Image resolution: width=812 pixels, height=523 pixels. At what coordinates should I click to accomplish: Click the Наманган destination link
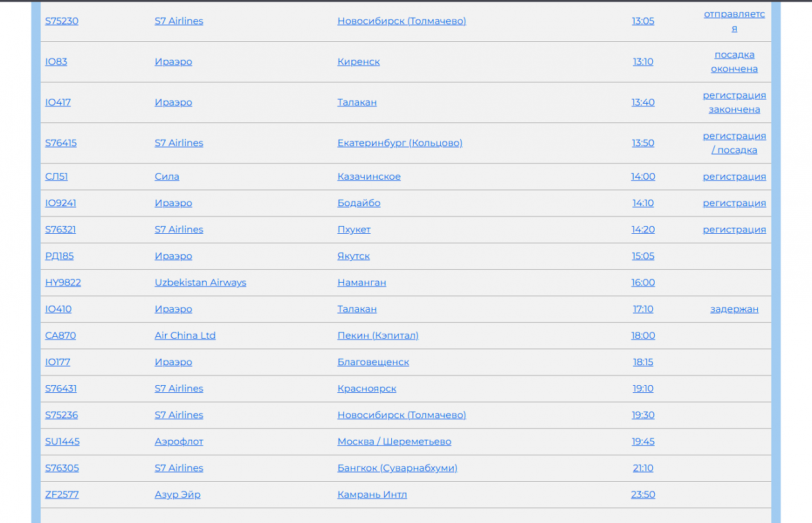pos(362,282)
